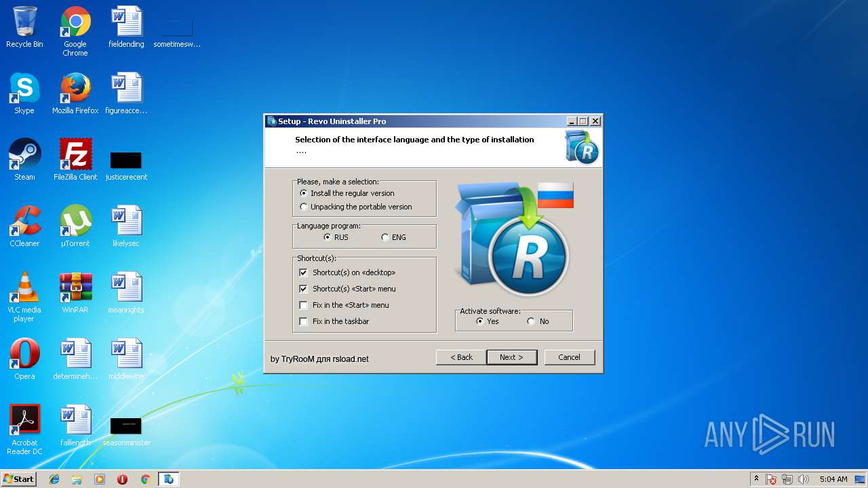Launch Steam desktop shortcut
Image resolution: width=868 pixels, height=488 pixels.
(x=24, y=160)
